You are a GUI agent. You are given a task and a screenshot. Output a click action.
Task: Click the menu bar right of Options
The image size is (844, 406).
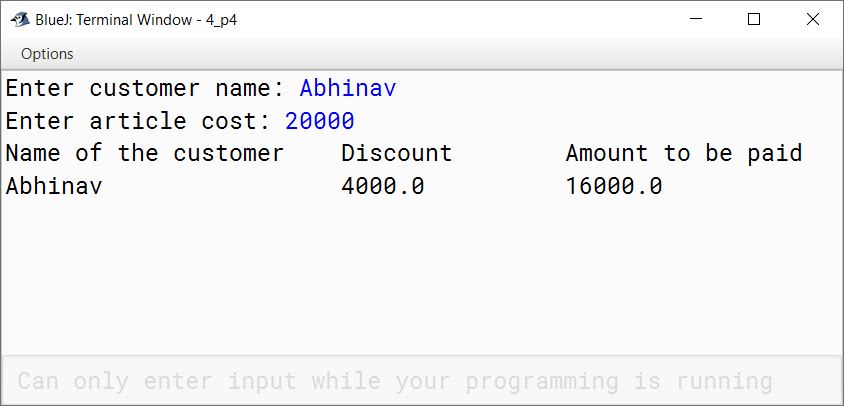[x=458, y=54]
